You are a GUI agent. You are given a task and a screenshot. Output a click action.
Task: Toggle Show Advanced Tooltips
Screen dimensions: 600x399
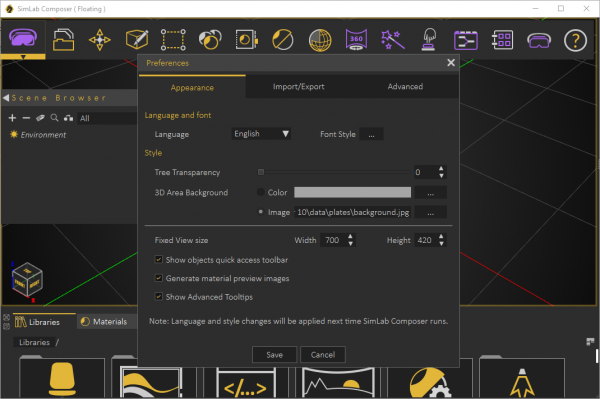pyautogui.click(x=158, y=296)
